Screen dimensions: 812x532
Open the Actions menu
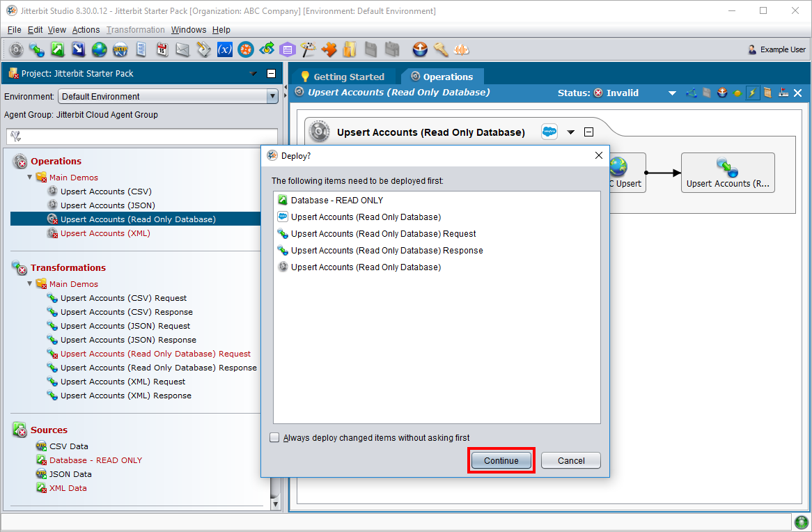click(86, 30)
